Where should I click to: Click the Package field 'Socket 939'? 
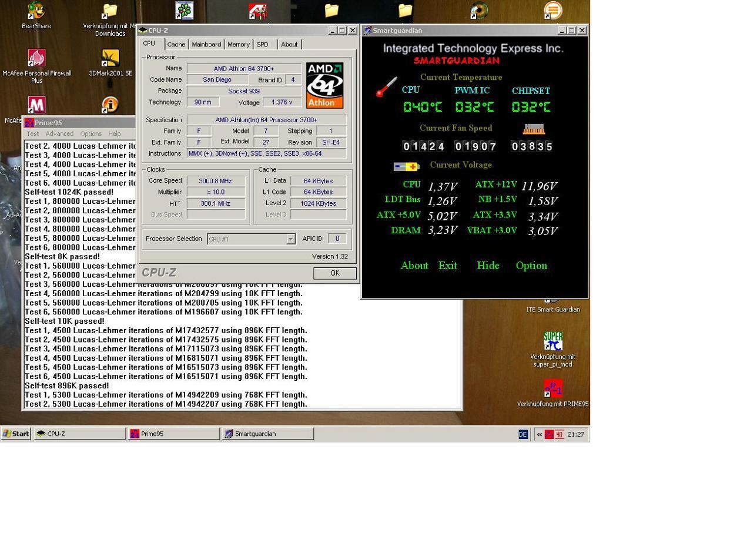244,91
